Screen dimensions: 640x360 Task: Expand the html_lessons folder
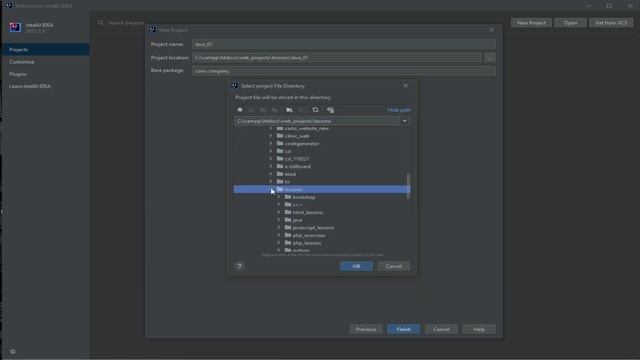click(x=279, y=212)
